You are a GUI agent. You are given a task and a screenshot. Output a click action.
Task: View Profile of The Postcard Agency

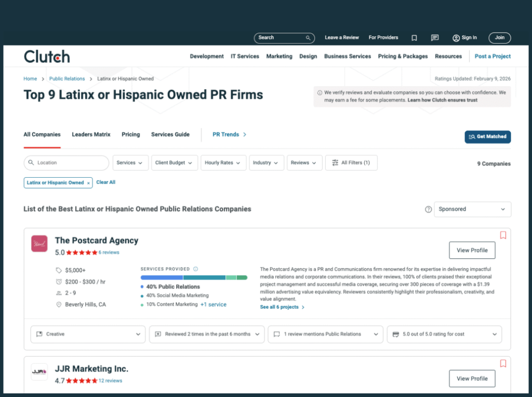[x=472, y=250]
